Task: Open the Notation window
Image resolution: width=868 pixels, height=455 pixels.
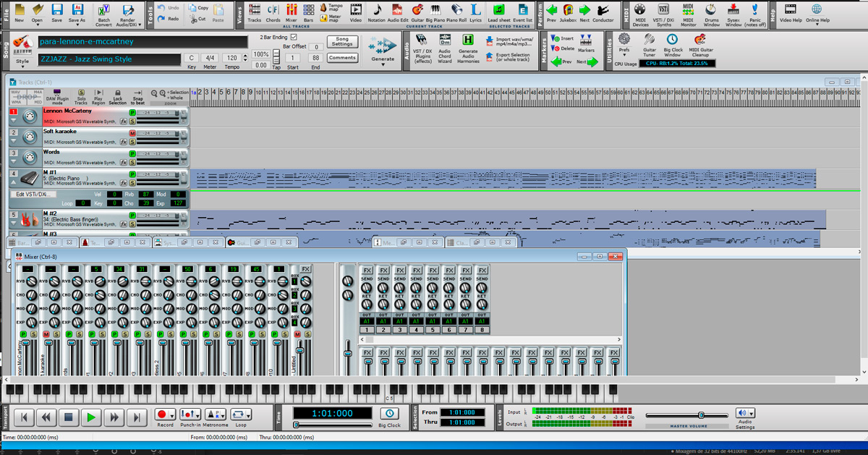Action: tap(376, 10)
